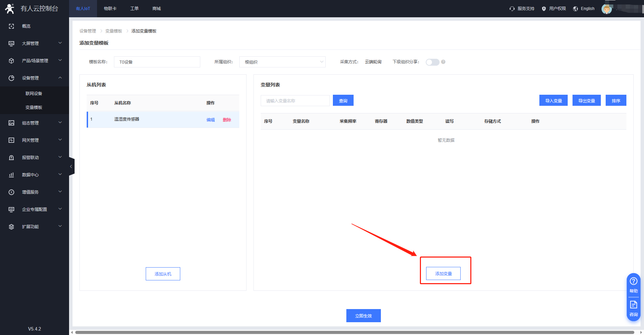Viewport: 644px width, 335px height.
Task: Click the user avatar in top bar
Action: pyautogui.click(x=606, y=9)
